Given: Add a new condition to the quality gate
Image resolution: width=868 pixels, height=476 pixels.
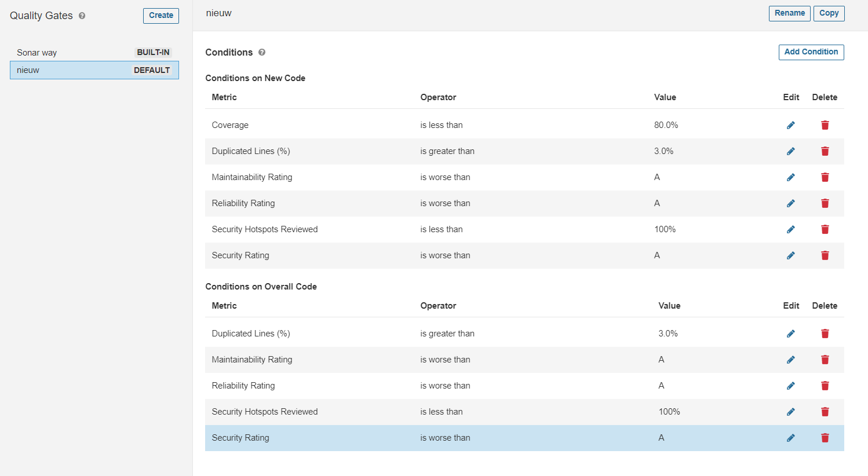Looking at the screenshot, I should 811,52.
